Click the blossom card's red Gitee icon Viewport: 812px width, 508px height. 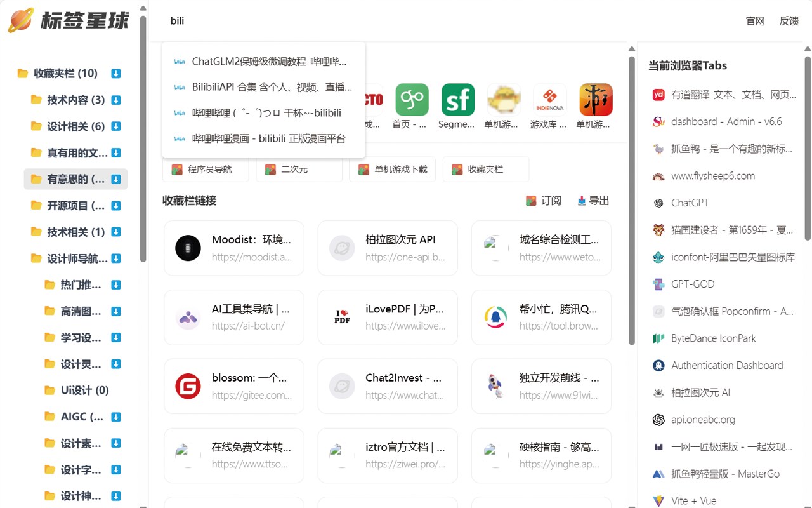[188, 386]
